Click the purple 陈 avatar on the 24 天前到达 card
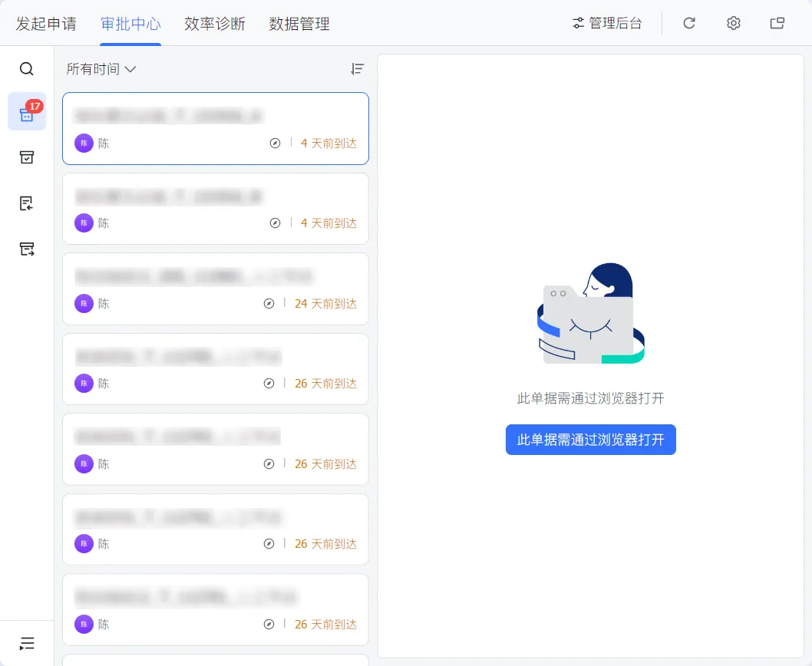The height and width of the screenshot is (666, 812). point(84,304)
